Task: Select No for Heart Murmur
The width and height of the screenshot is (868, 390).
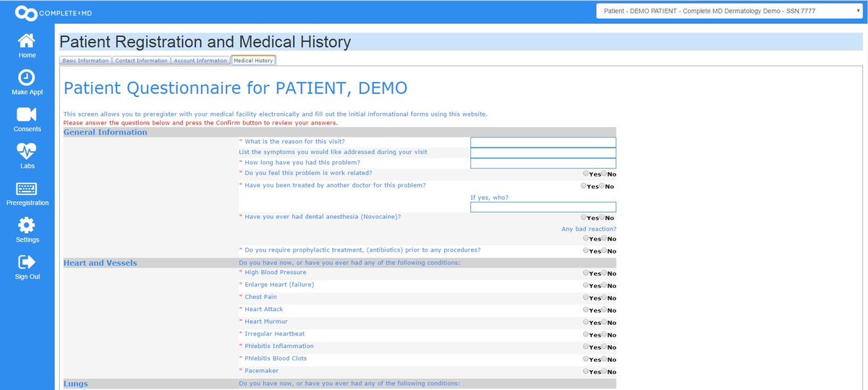Action: (x=604, y=322)
